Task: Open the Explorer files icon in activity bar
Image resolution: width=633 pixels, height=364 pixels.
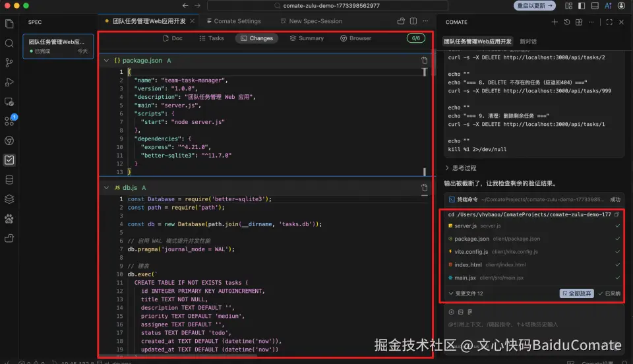Action: (x=9, y=24)
